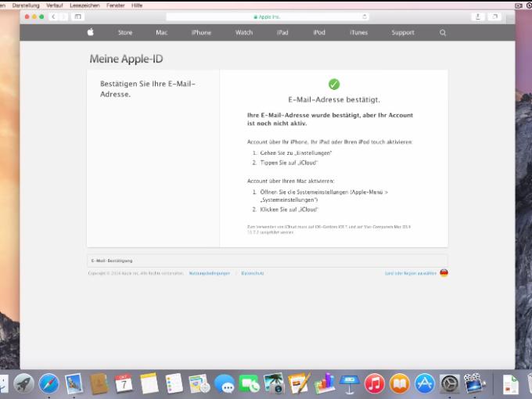Screen dimensions: 532x399
Task: Open Maps from the Dock
Action: pos(199,383)
